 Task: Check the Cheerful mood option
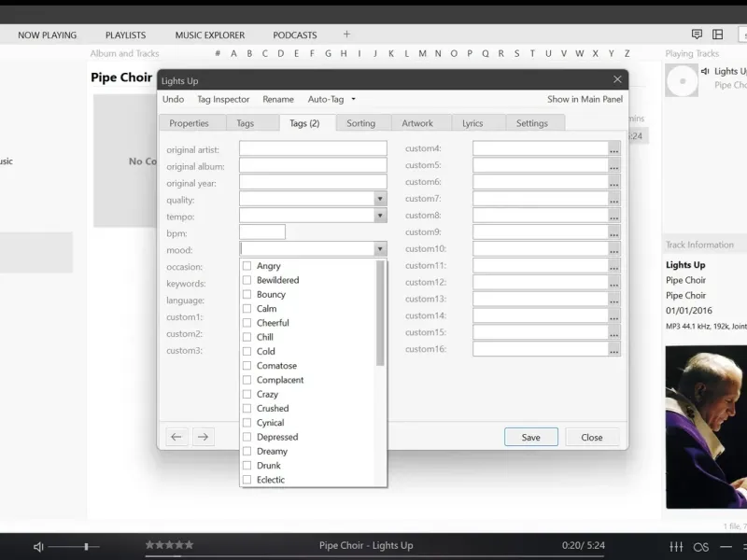(x=247, y=323)
